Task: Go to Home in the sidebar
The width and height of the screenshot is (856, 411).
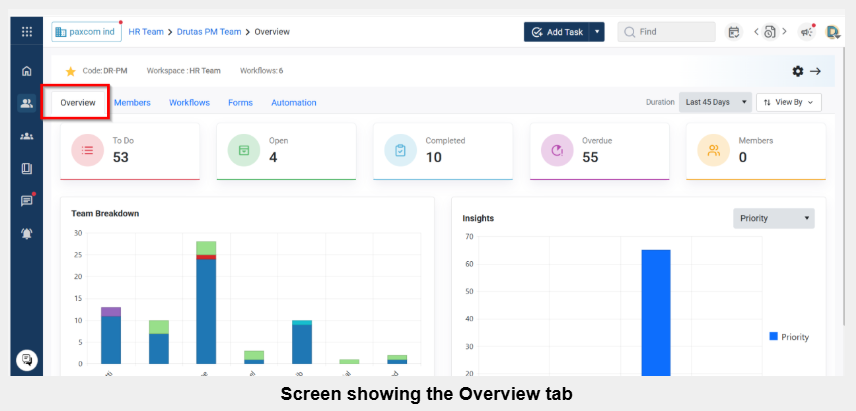Action: 27,71
